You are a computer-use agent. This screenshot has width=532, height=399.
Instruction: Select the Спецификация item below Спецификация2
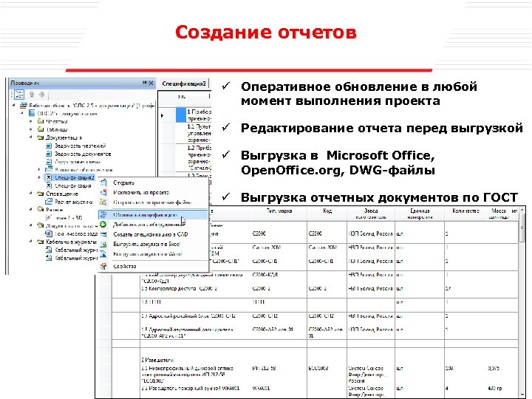click(72, 185)
